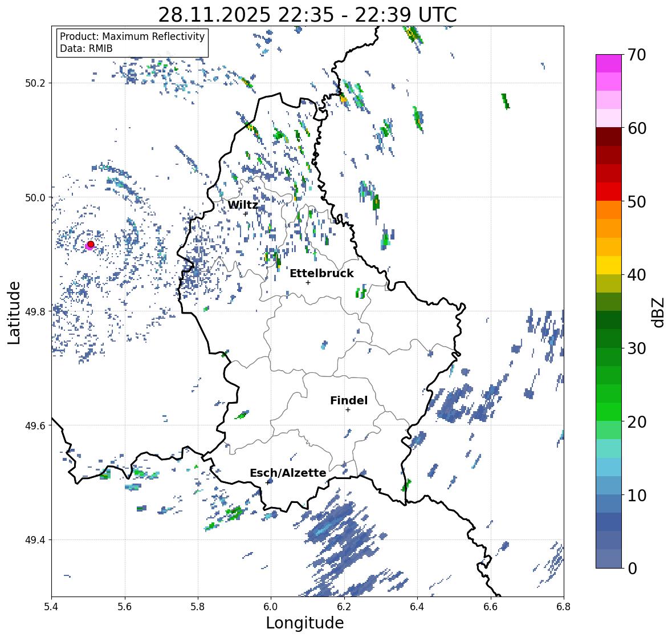Click the 6.6 longitude tick label

click(491, 606)
